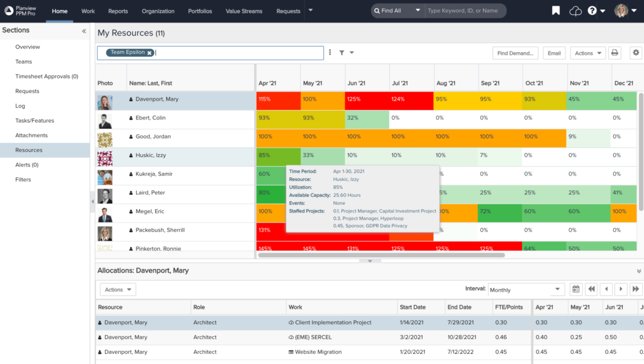The width and height of the screenshot is (644, 364).
Task: Open the user profile dropdown arrow
Action: 634,11
